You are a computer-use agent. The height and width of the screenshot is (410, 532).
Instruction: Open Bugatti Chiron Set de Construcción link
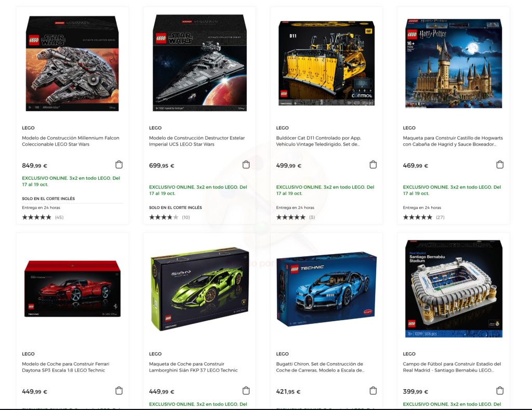click(320, 367)
